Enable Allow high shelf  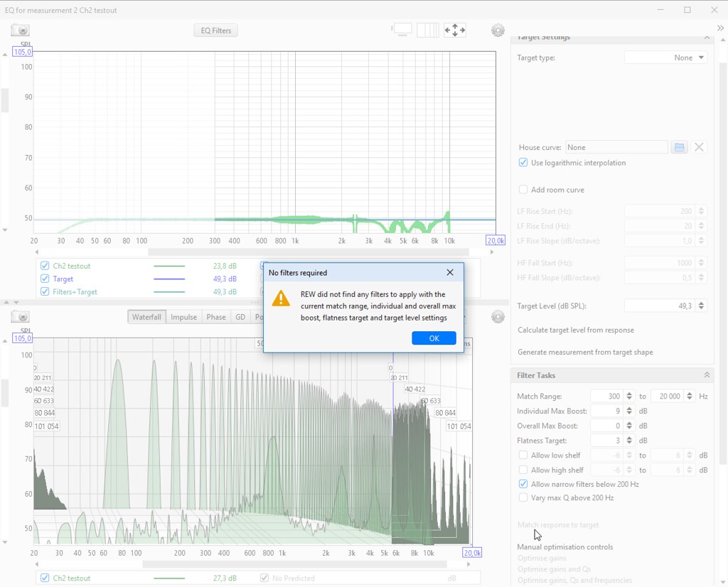(523, 470)
